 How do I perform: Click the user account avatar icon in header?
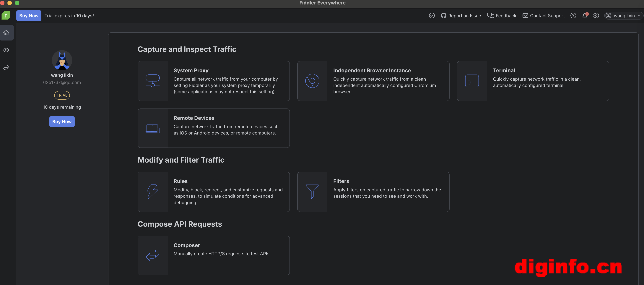click(x=609, y=16)
